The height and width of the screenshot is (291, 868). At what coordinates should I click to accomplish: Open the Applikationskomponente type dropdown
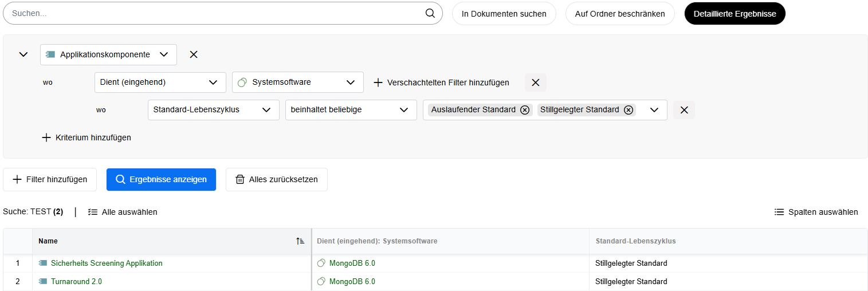tap(108, 54)
